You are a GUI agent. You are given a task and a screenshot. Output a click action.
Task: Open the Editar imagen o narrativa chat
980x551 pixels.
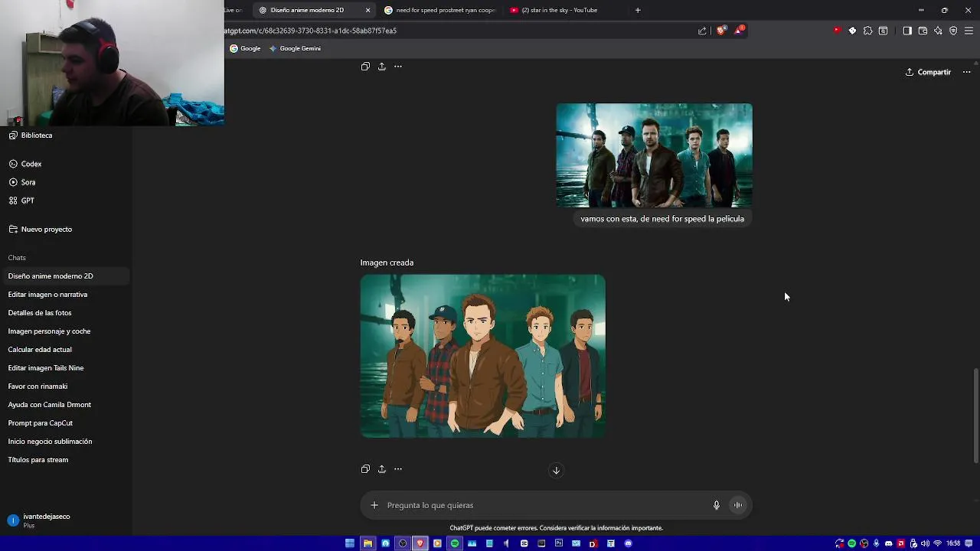pyautogui.click(x=66, y=295)
